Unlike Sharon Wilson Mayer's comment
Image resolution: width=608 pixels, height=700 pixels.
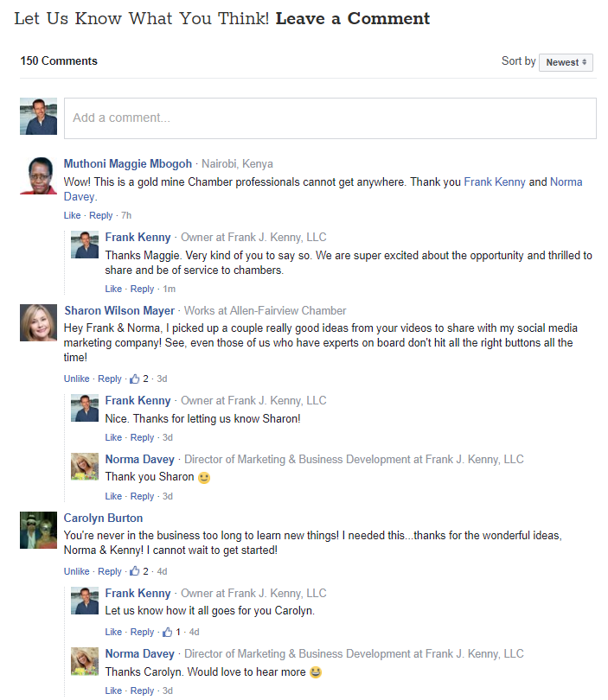tap(76, 379)
